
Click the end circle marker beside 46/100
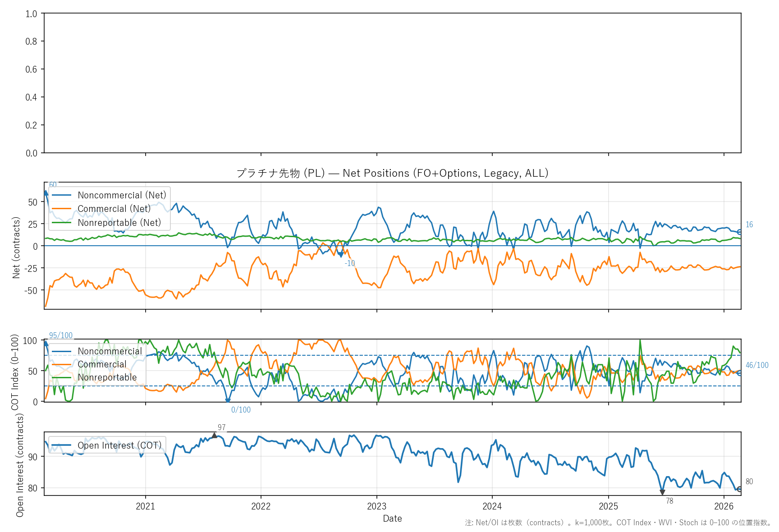[x=740, y=373]
